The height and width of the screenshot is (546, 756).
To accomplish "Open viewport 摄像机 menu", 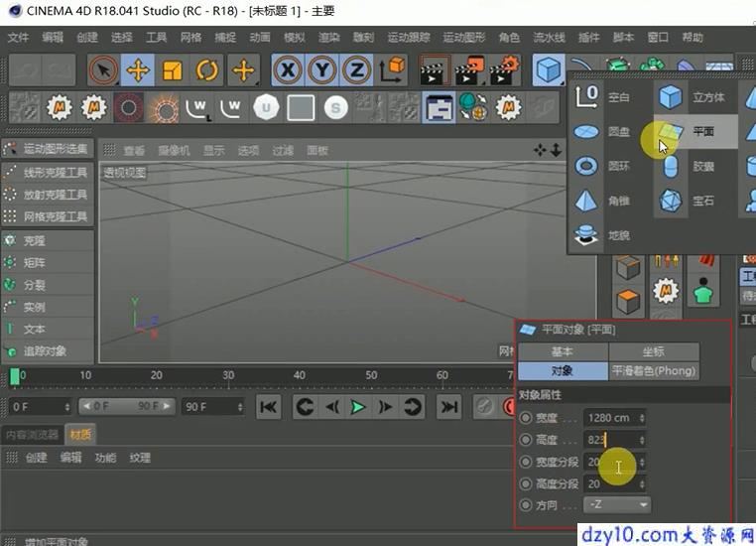I will tap(174, 151).
